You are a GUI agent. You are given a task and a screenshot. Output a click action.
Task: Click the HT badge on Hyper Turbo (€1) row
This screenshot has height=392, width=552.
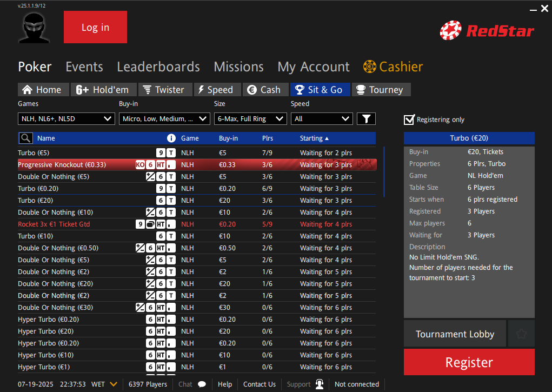[x=161, y=367]
